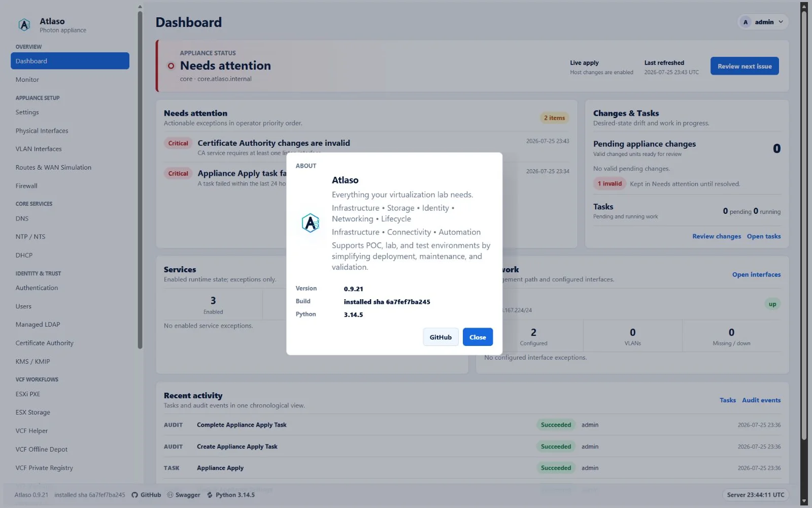Click the Python icon in the footer

pyautogui.click(x=210, y=495)
